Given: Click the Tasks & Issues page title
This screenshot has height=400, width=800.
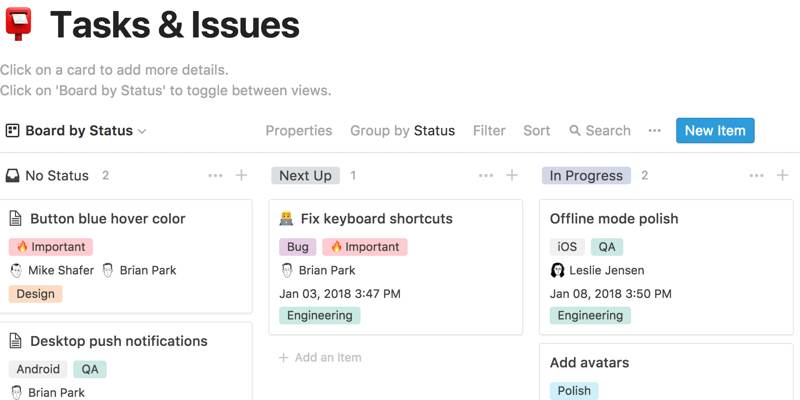Looking at the screenshot, I should 175,24.
